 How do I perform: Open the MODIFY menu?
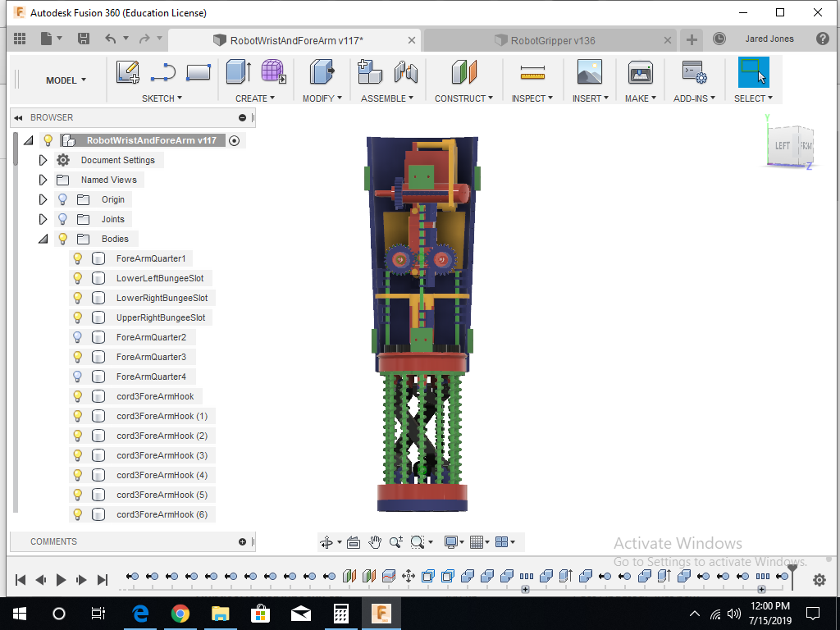(322, 98)
